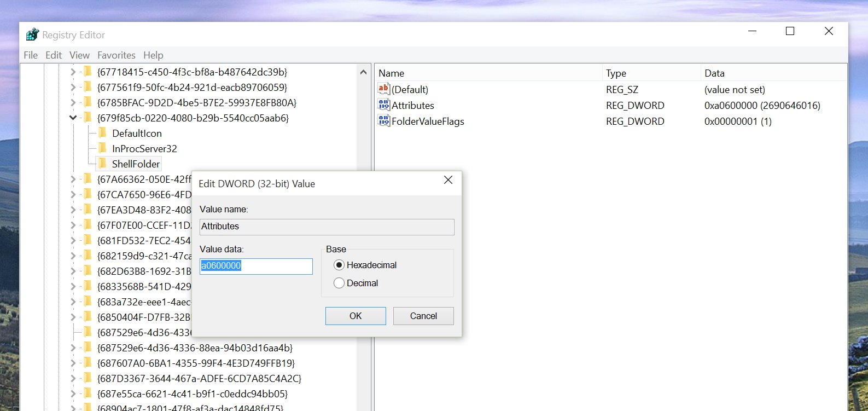Click folder icon of the {682159d9 key
Screen dimensions: 868x411
pos(87,256)
